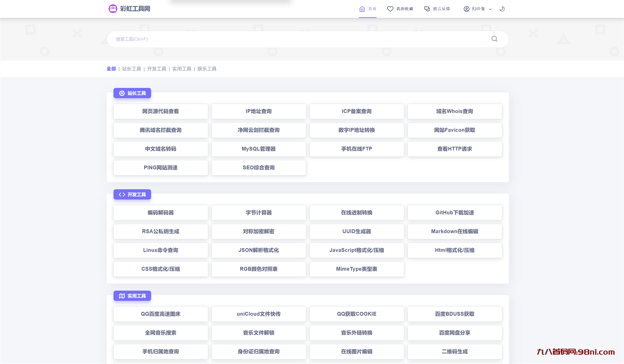Open uniCloud文件快传 tool
Screen dimensions: 624x364
click(259, 314)
